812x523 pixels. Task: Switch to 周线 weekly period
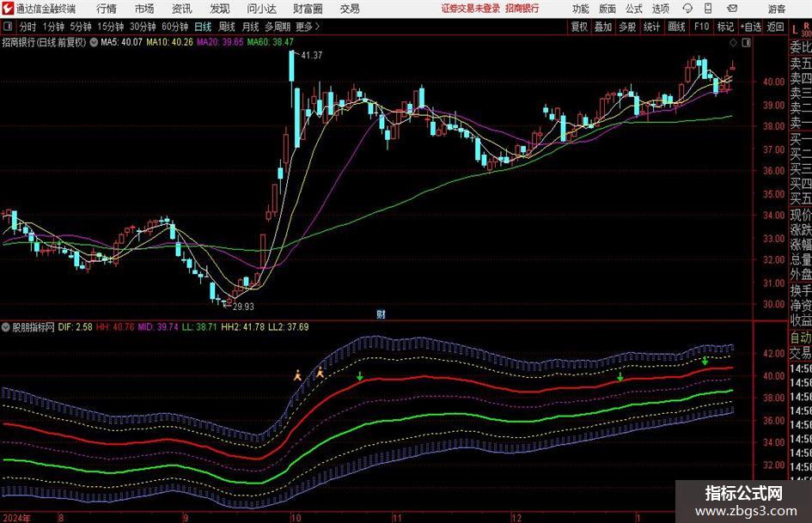(x=226, y=27)
